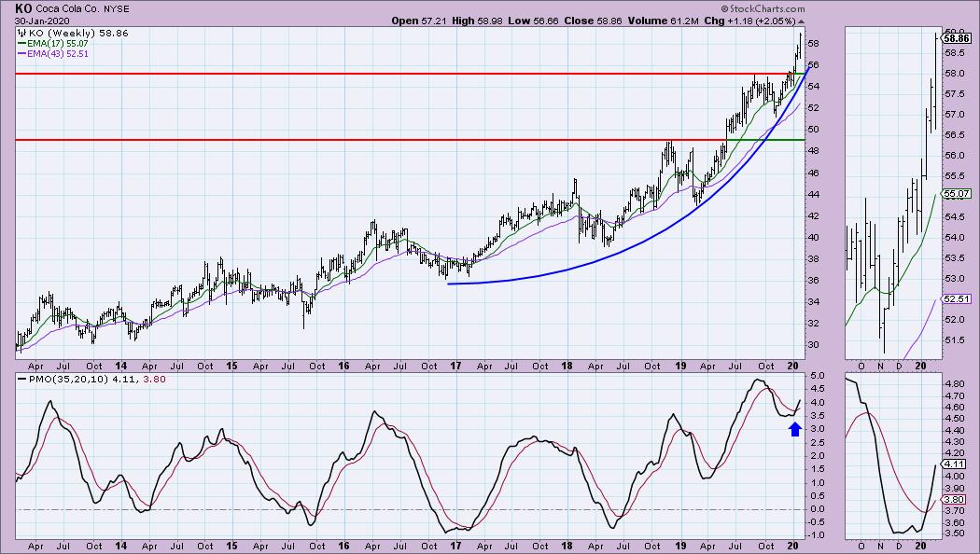Click the boxed 4.11 PMO value tag
The height and width of the screenshot is (554, 980).
point(955,464)
